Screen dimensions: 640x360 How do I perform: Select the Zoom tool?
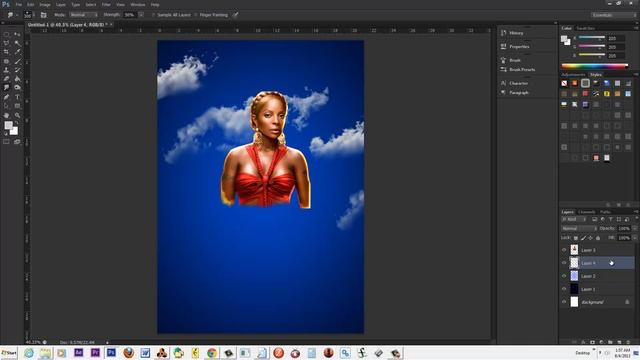[17, 116]
